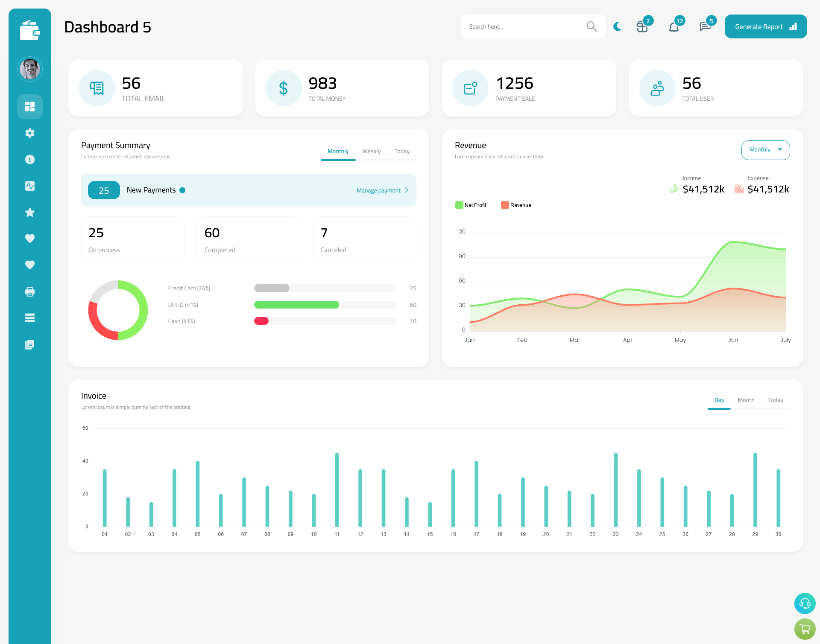The image size is (820, 644).
Task: Toggle to Weekly payment summary view
Action: pyautogui.click(x=371, y=151)
